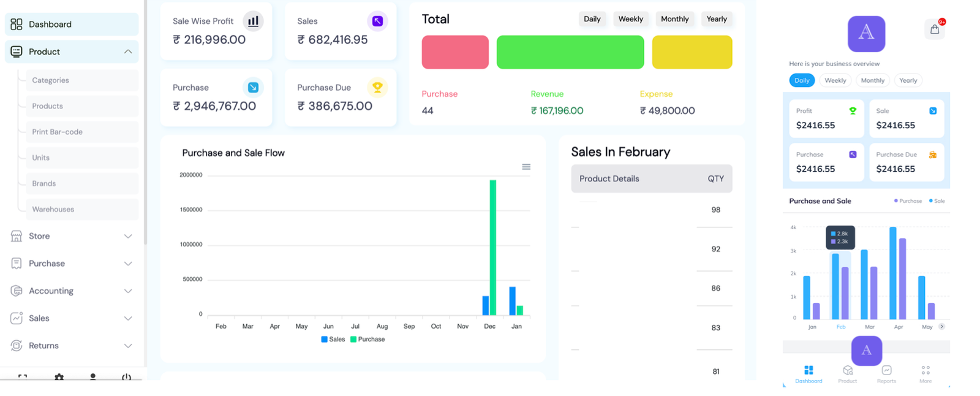Click the yellow Expense color block
This screenshot has width=980, height=396.
point(692,52)
